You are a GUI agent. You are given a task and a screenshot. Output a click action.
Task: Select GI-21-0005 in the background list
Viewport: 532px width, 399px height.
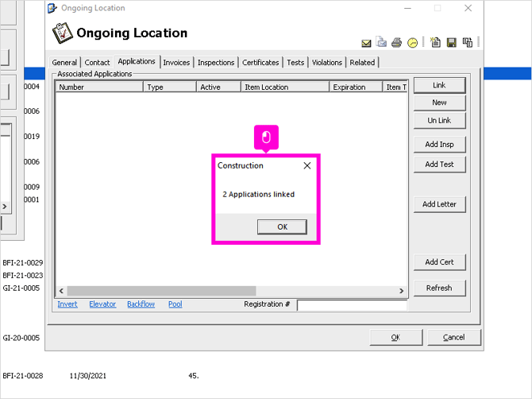(x=21, y=288)
